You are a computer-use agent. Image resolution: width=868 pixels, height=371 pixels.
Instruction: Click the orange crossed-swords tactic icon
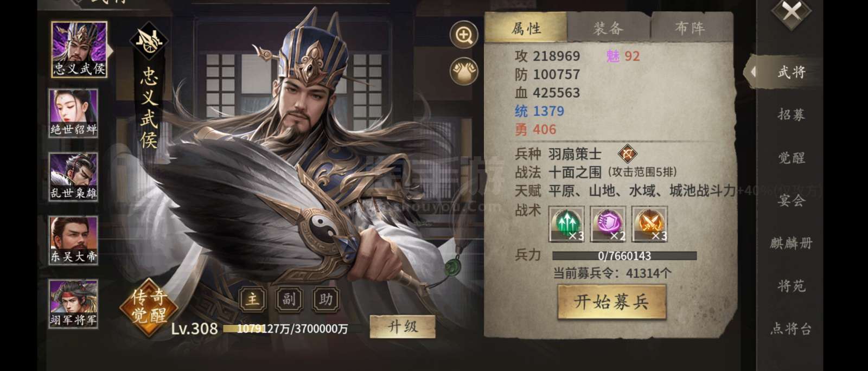pyautogui.click(x=649, y=223)
